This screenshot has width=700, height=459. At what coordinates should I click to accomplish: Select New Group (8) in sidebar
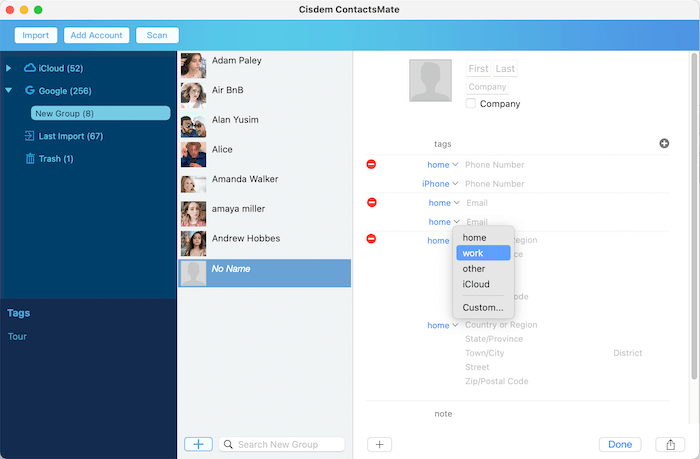click(x=100, y=113)
